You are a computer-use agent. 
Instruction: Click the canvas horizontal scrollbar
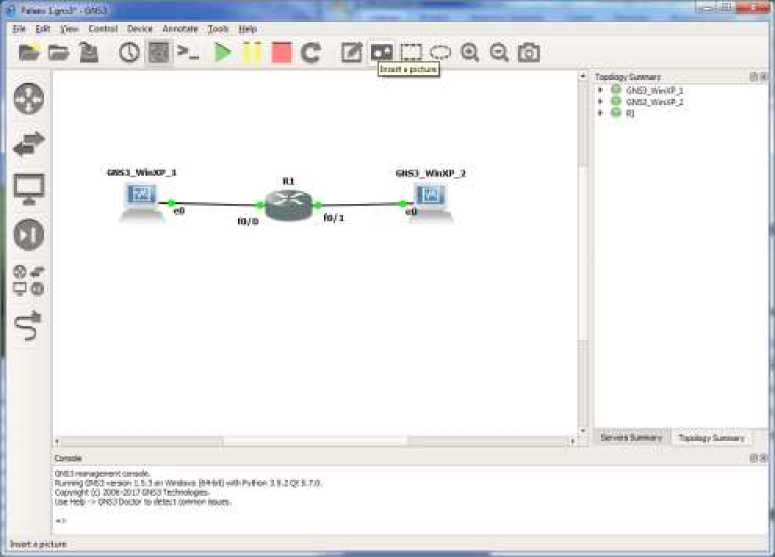315,441
